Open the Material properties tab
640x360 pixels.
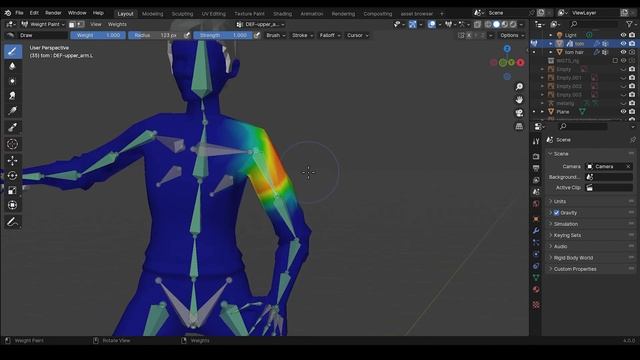[536, 289]
